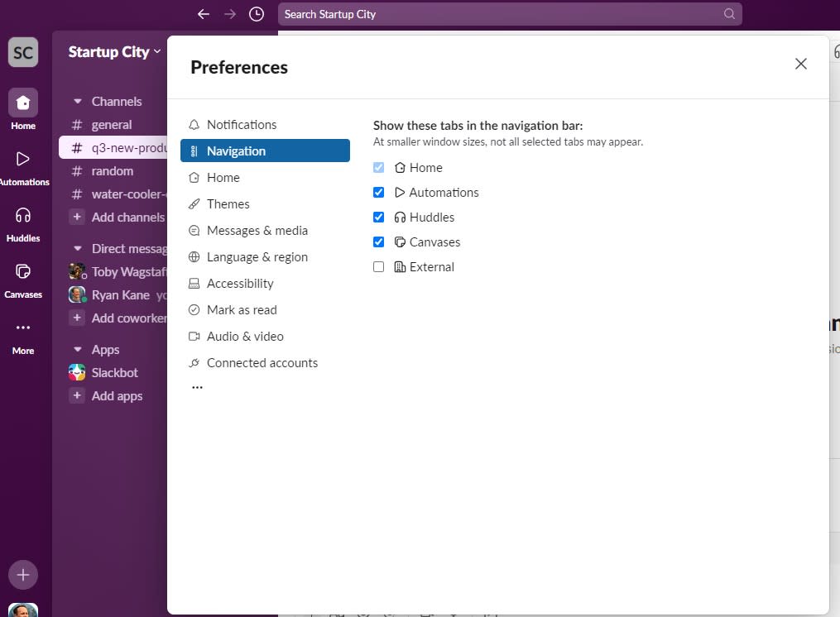
Task: Uncheck the Canvases tab checkbox
Action: pyautogui.click(x=379, y=242)
